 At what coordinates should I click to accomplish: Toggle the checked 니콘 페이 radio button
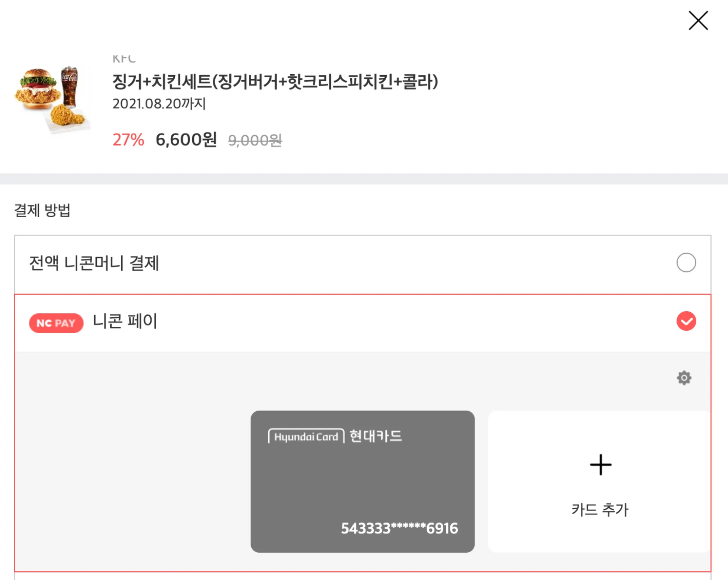(x=686, y=321)
